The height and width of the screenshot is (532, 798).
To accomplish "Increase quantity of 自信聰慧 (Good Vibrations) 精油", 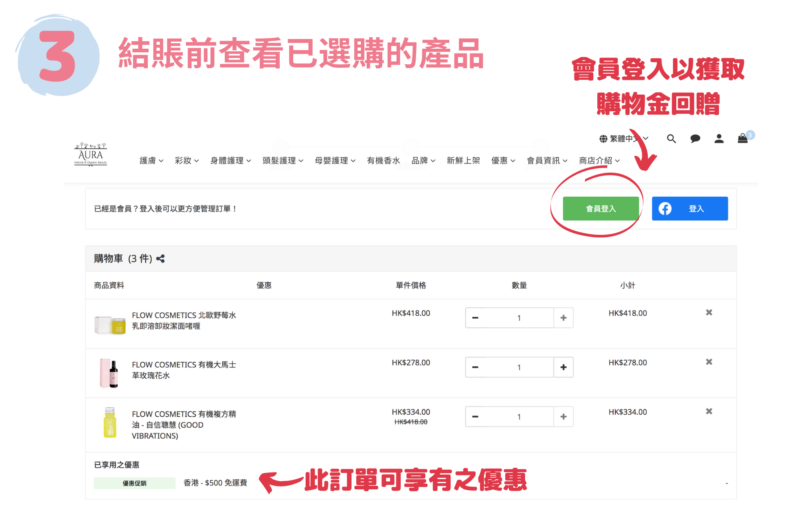I will [563, 417].
